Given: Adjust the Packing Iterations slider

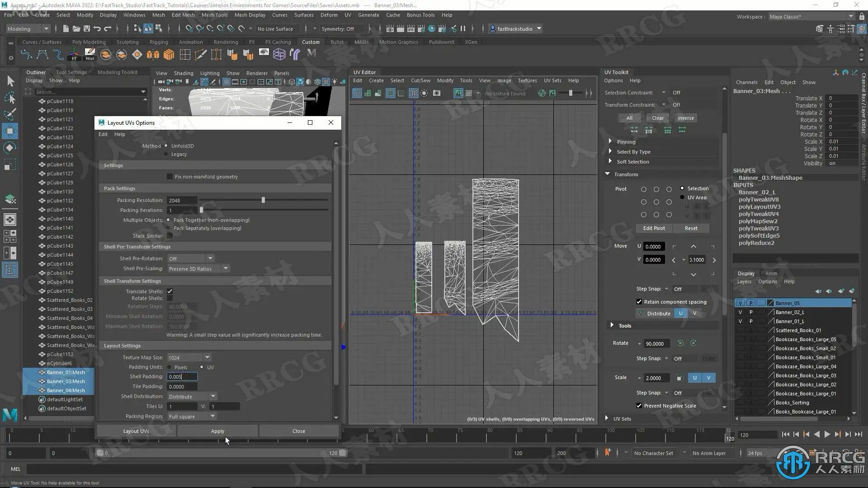Looking at the screenshot, I should pos(201,210).
